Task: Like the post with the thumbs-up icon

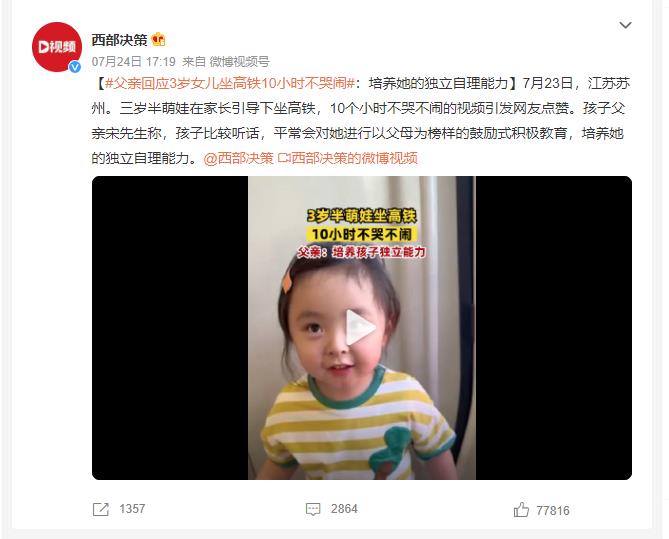Action: pyautogui.click(x=521, y=510)
